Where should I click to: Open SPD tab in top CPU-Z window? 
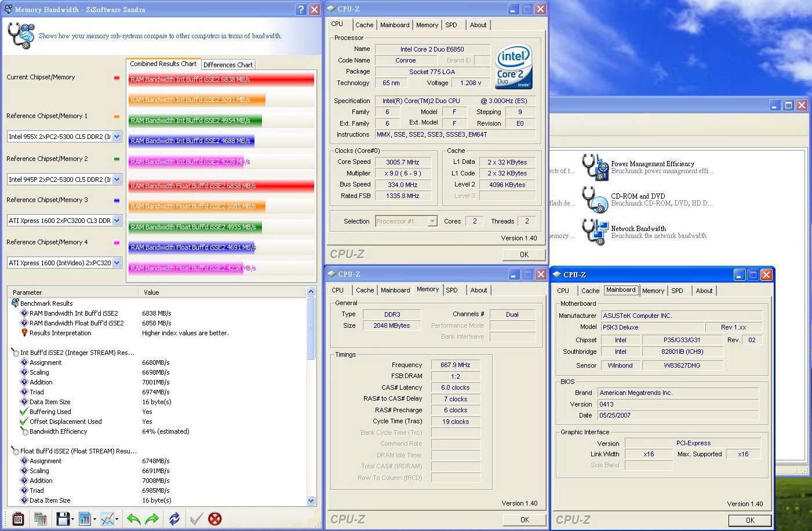point(451,25)
